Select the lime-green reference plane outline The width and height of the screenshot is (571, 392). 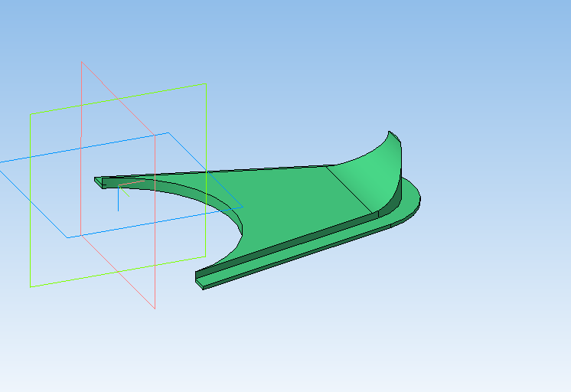point(118,185)
